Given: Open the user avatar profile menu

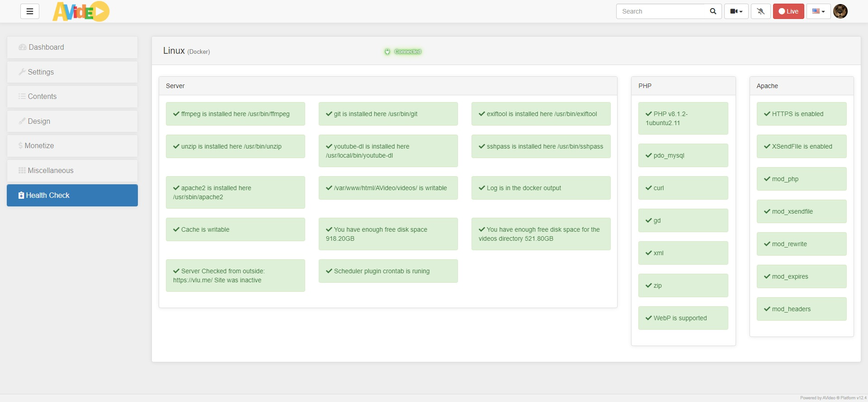Looking at the screenshot, I should (x=840, y=11).
